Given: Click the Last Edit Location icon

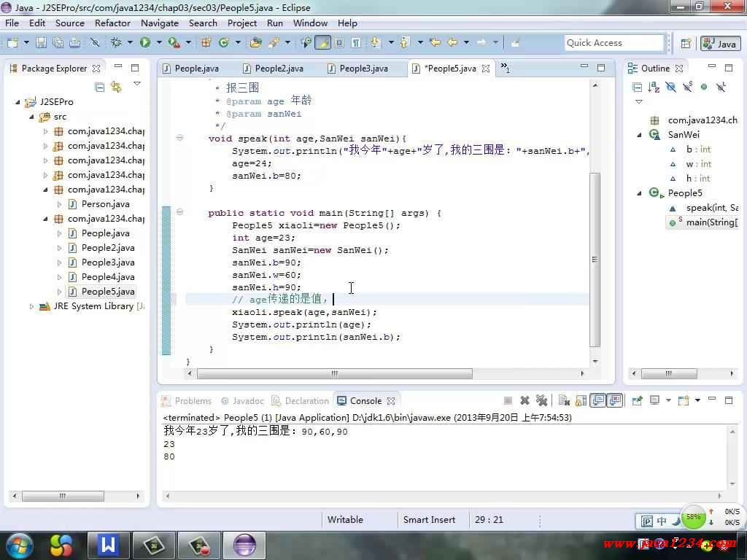Looking at the screenshot, I should coord(435,43).
